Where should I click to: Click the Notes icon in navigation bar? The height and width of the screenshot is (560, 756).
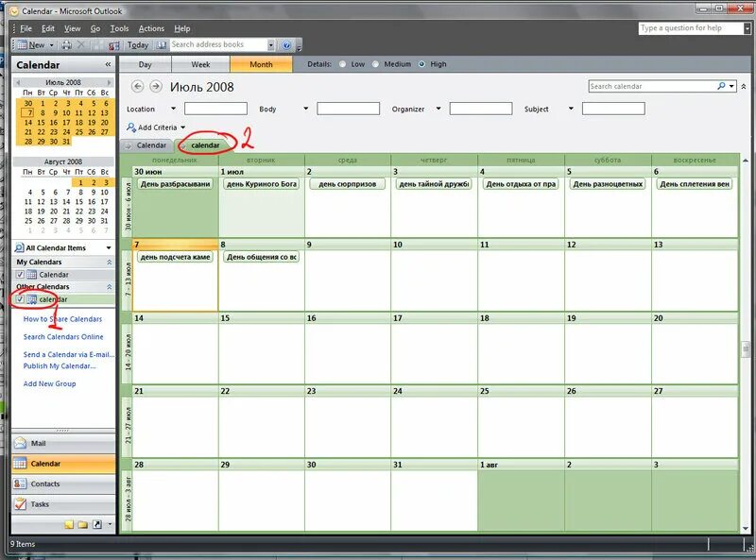(69, 524)
